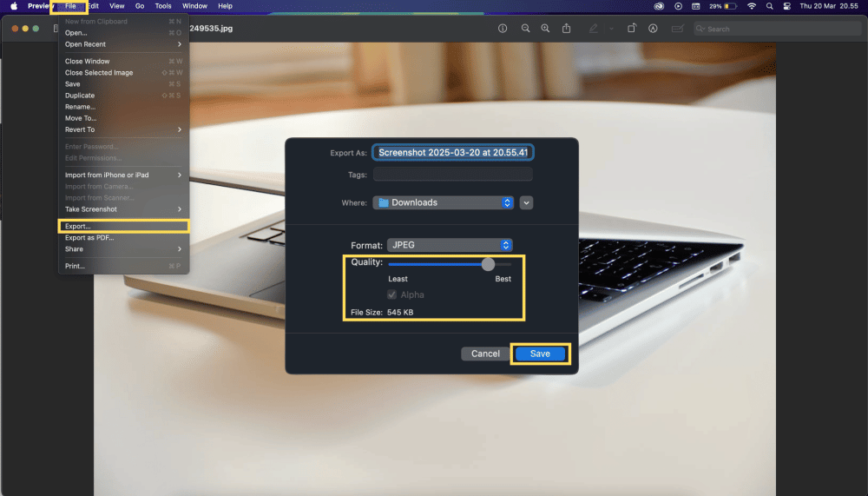Toggle the Alpha checkbox

pyautogui.click(x=392, y=295)
